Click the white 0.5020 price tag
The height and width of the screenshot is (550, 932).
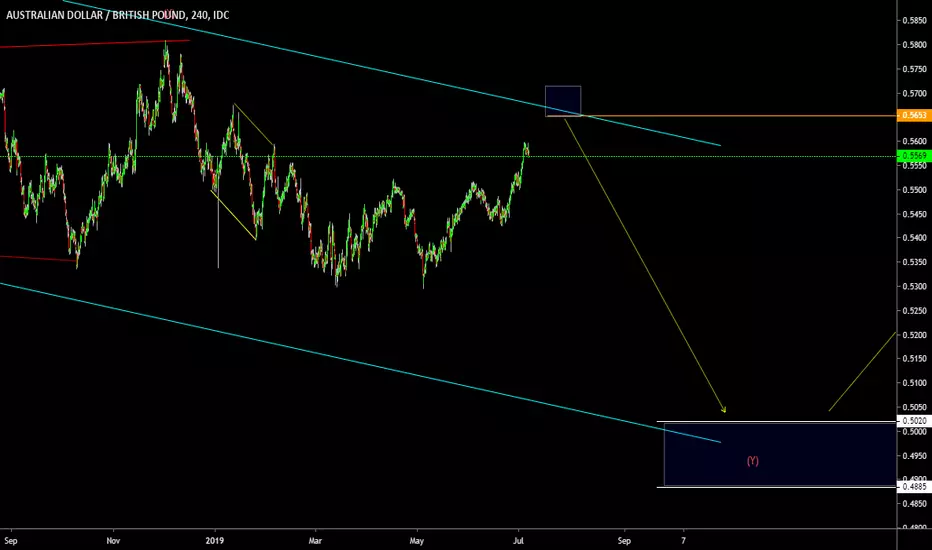(914, 421)
